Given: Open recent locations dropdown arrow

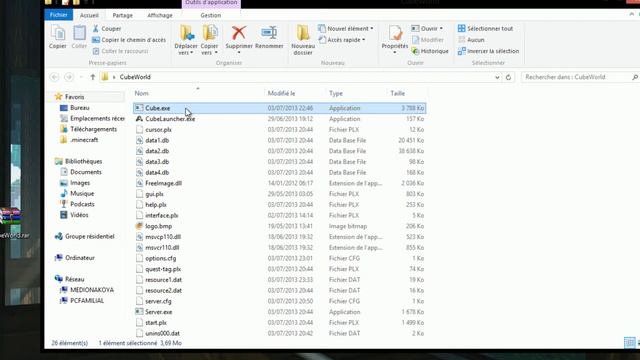Looking at the screenshot, I should click(81, 77).
